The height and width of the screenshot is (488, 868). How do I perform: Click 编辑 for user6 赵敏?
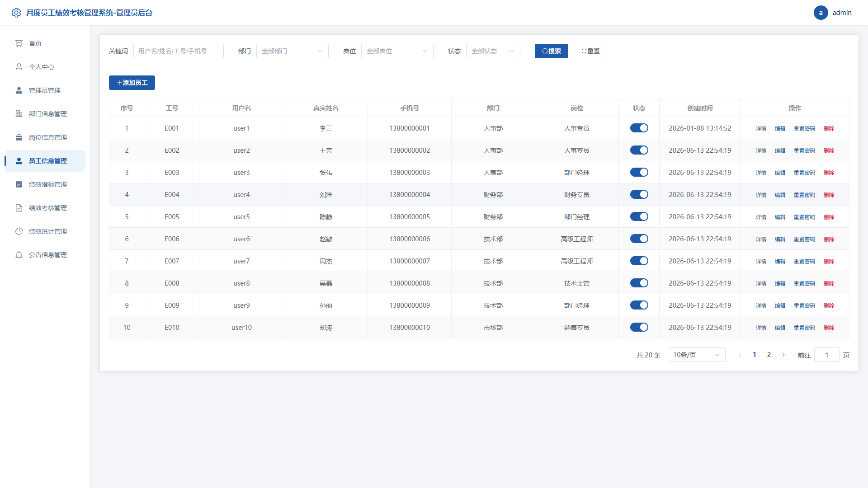780,239
